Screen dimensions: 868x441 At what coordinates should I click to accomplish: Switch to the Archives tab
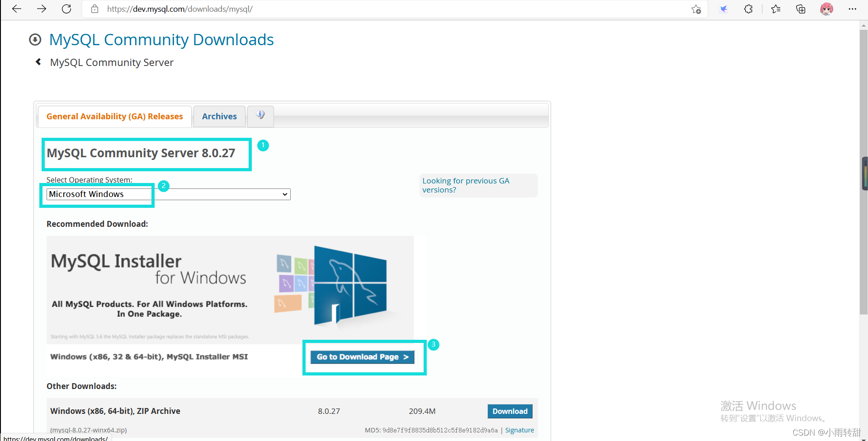click(x=219, y=117)
